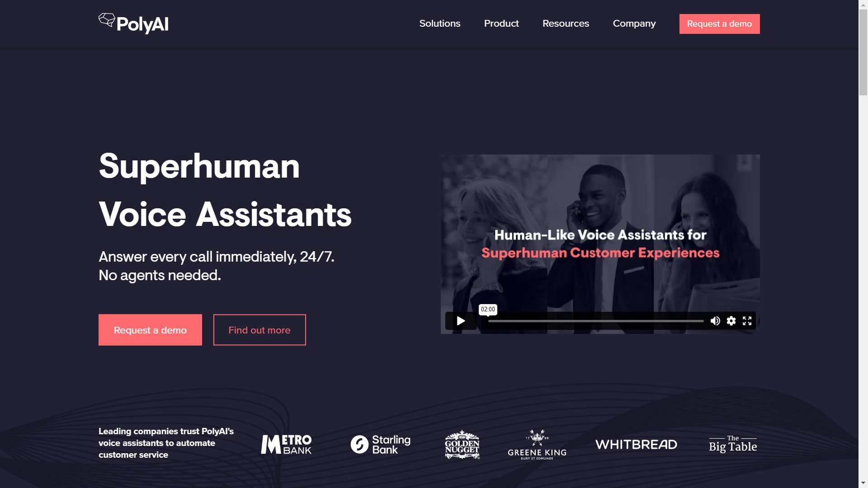Click the mute/volume icon on video
Screen dimensions: 868x488
715,320
